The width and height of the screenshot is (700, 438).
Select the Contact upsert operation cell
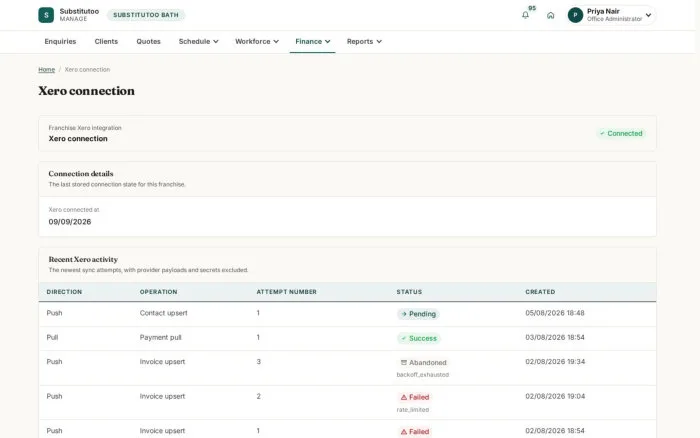[163, 313]
